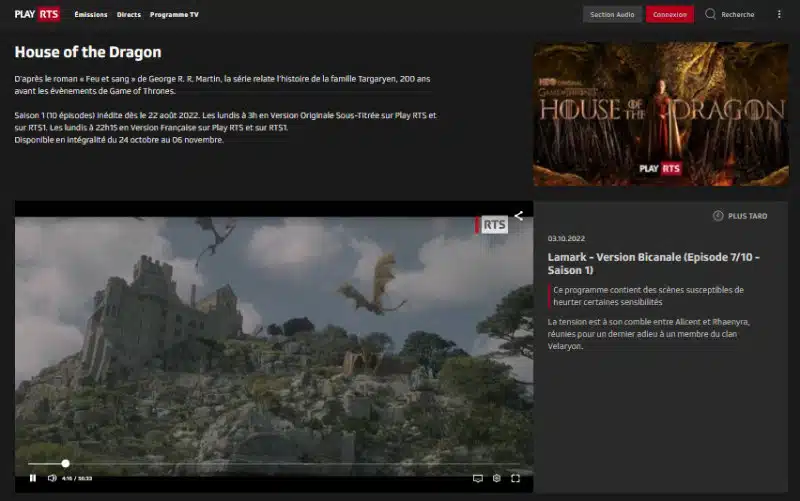Click the red Connexion button
The image size is (800, 501).
pyautogui.click(x=670, y=14)
